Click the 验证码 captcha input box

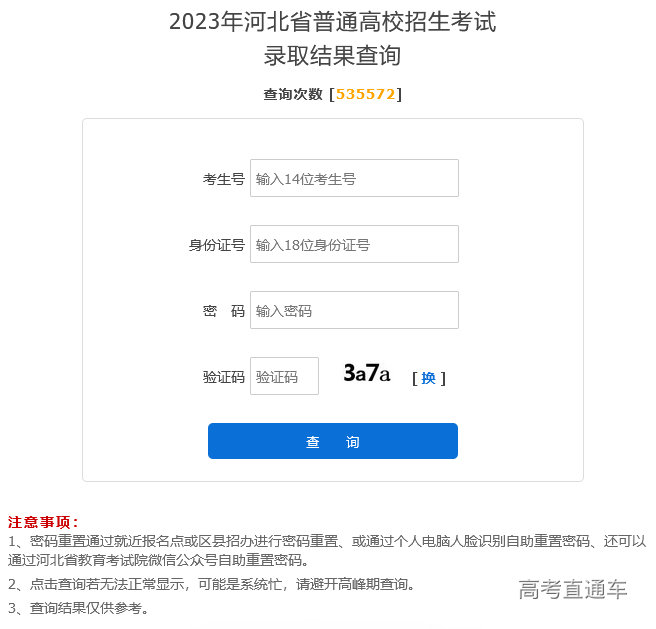point(284,377)
